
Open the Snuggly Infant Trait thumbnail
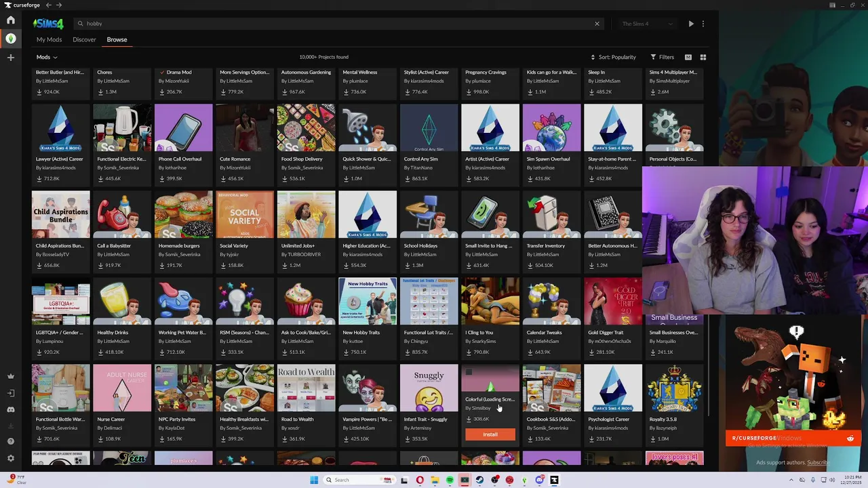[x=429, y=388]
